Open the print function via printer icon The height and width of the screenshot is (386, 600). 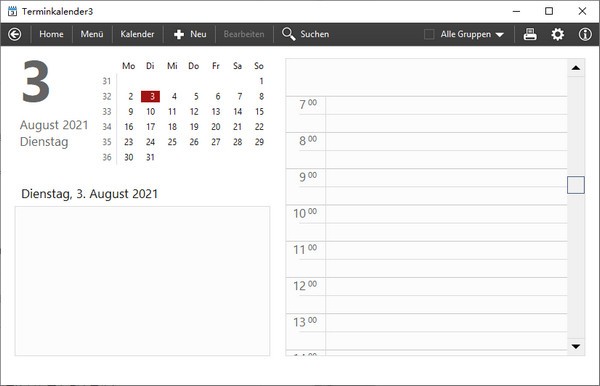coord(530,34)
